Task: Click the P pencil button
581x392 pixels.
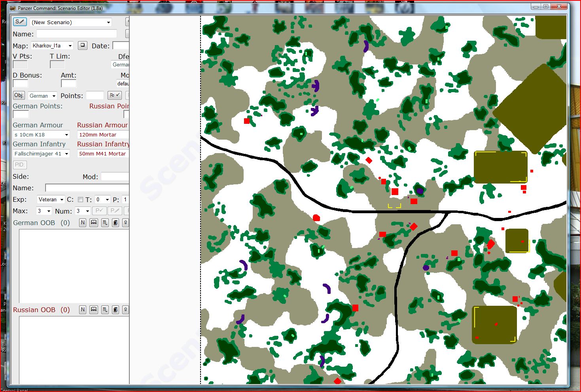Action: 115,211
